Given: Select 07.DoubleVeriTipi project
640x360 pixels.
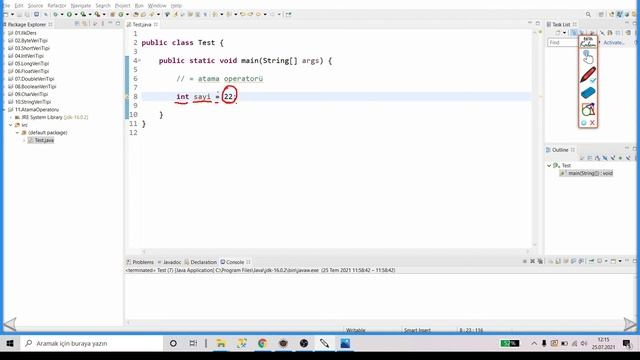Looking at the screenshot, I should click(x=34, y=79).
